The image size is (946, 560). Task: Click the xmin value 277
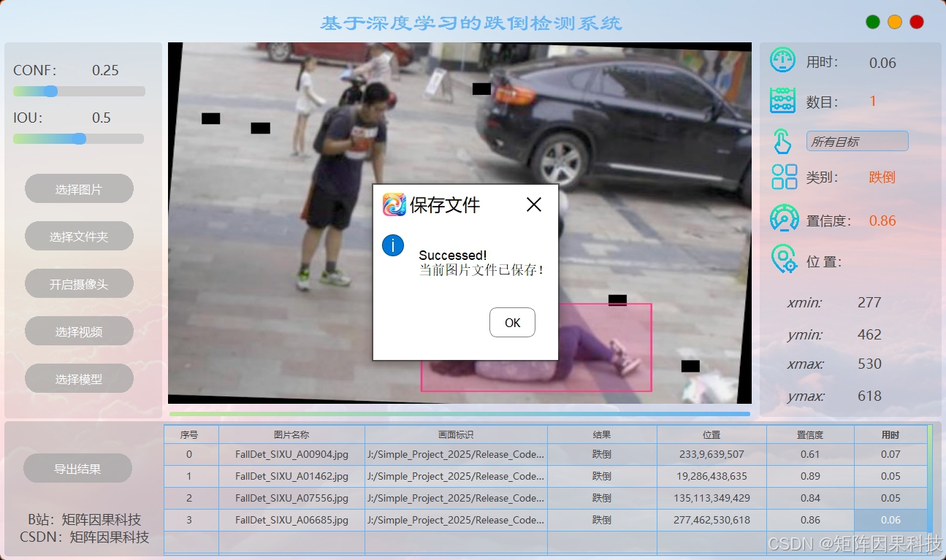(x=869, y=302)
